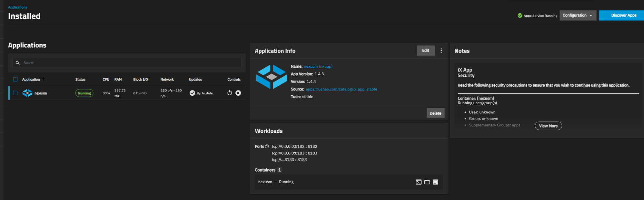The image size is (644, 200).
Task: Click App Version 1.4.3 text
Action: click(307, 74)
